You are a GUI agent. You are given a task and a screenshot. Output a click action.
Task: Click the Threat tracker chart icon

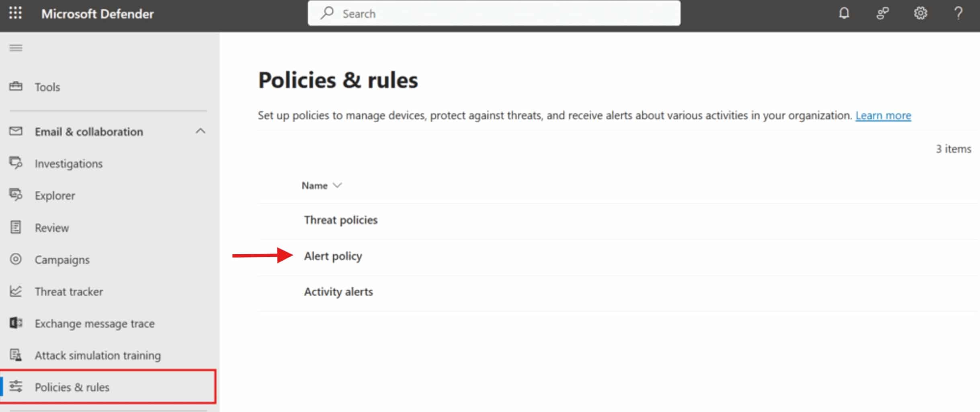(x=16, y=291)
